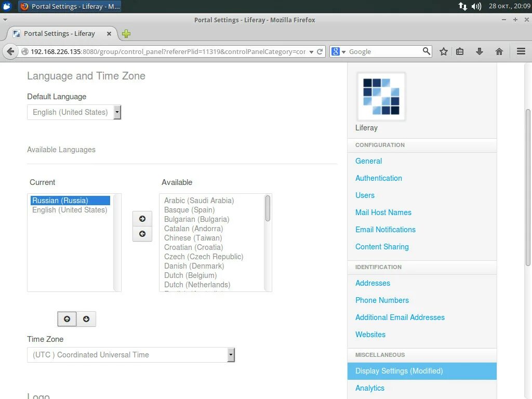Select Display Settings (Modified) item
532x399 pixels.
(422, 371)
